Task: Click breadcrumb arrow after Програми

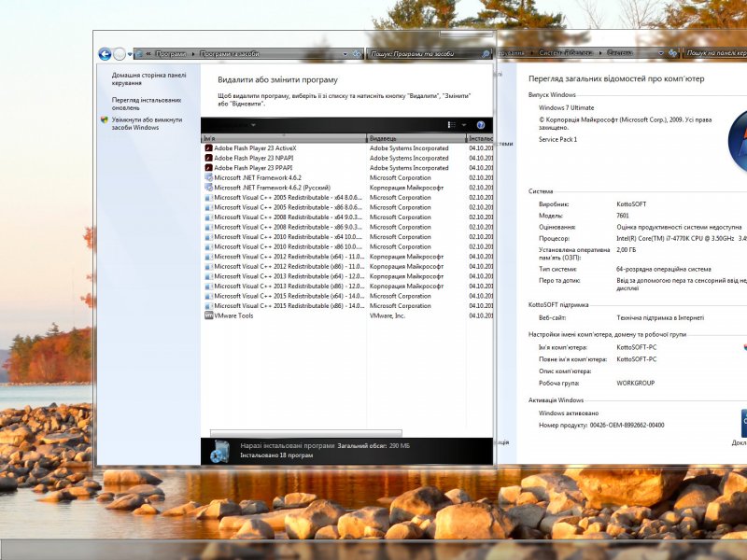Action: click(193, 54)
